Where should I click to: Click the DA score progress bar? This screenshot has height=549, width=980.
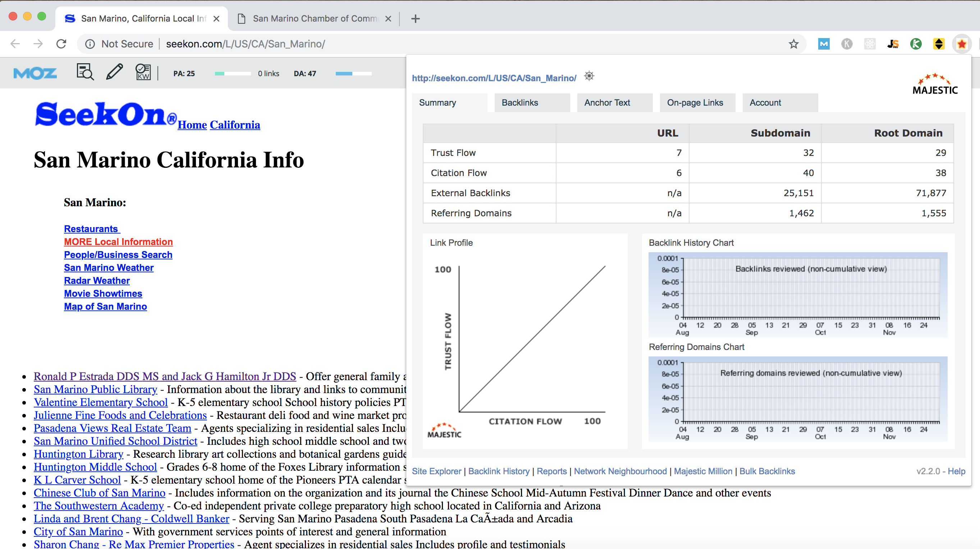coord(353,73)
